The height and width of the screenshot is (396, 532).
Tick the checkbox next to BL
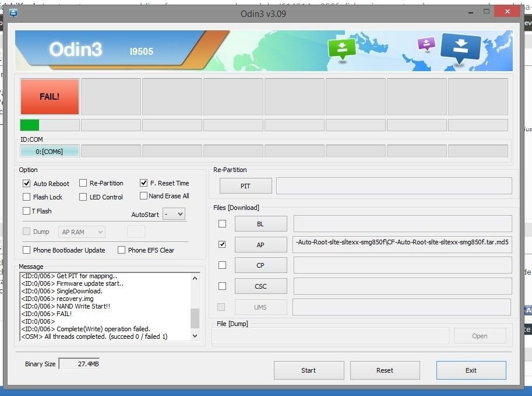point(222,223)
